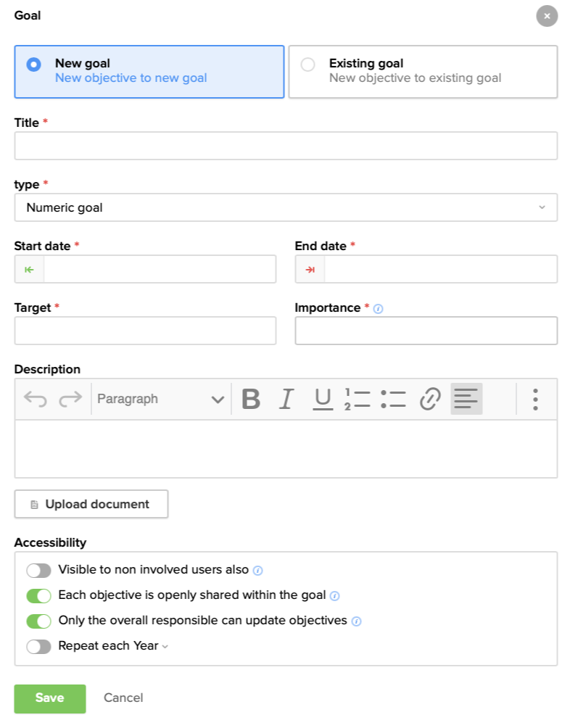
Task: Turn on the Repeat each Year switch
Action: [38, 647]
